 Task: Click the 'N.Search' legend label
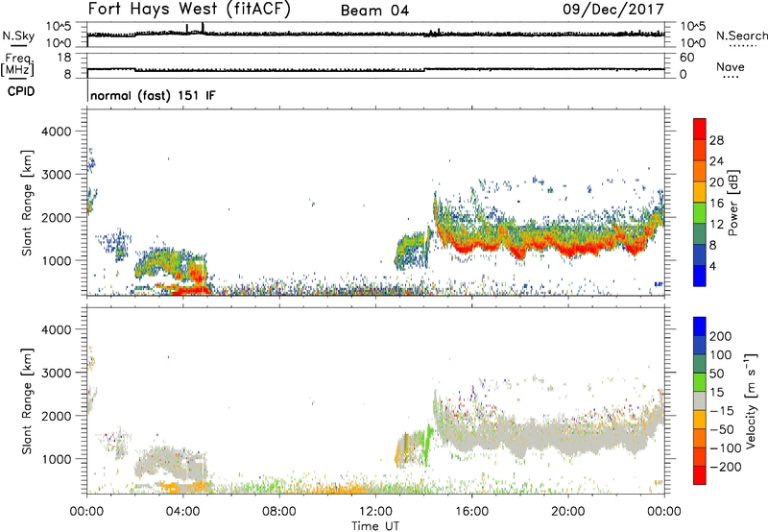tap(741, 36)
